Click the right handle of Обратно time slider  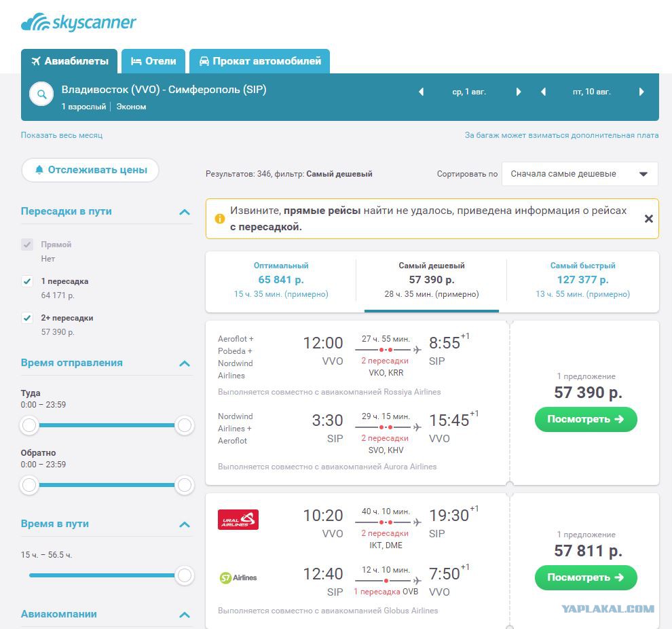pos(184,485)
